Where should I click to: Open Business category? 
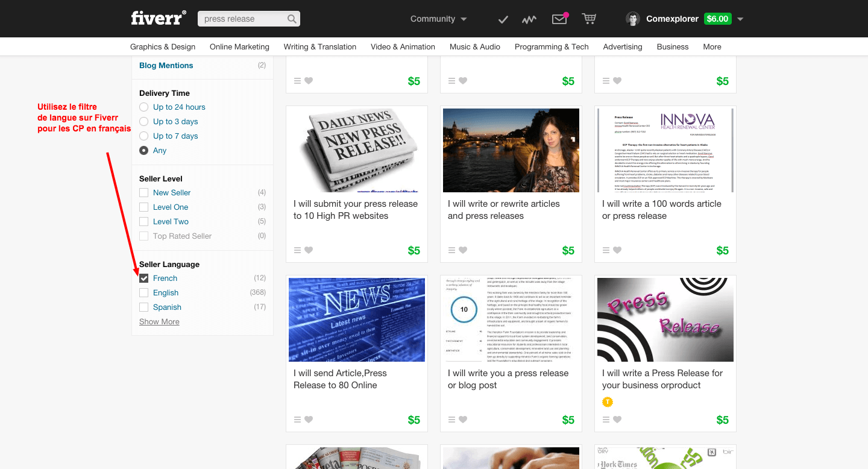(x=673, y=46)
